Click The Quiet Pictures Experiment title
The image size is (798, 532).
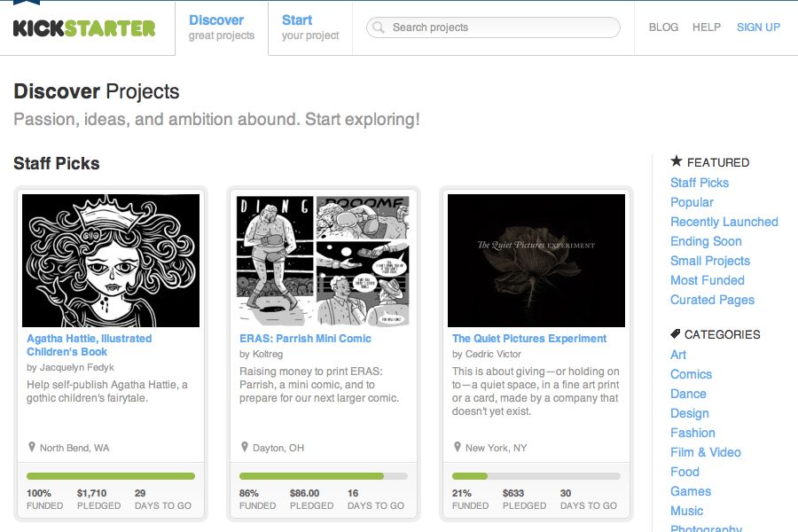[x=529, y=339]
